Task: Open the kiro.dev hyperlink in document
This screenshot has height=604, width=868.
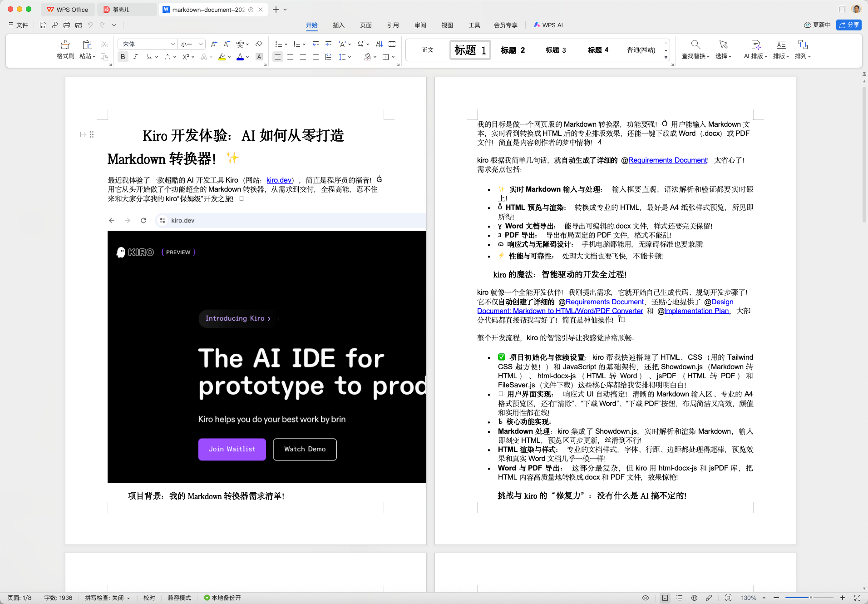Action: click(x=279, y=180)
